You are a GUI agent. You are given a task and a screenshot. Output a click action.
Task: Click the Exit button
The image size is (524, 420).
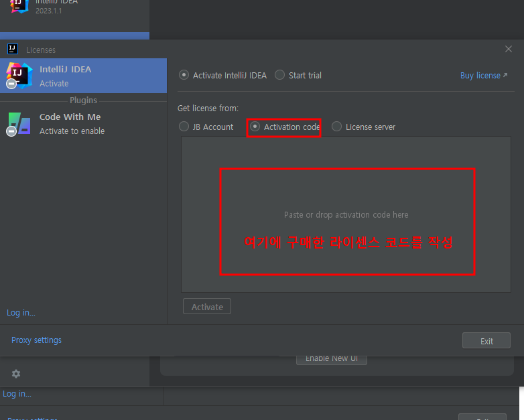[x=486, y=340]
